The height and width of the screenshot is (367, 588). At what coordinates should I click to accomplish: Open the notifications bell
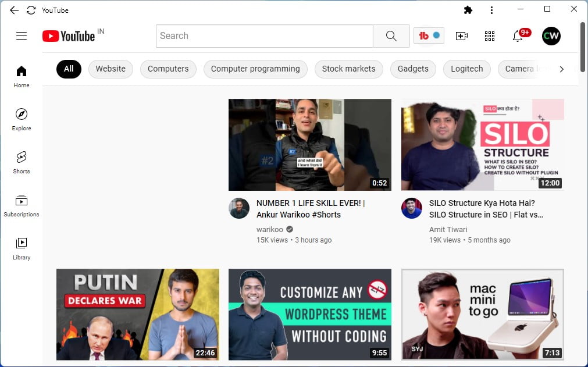click(518, 35)
